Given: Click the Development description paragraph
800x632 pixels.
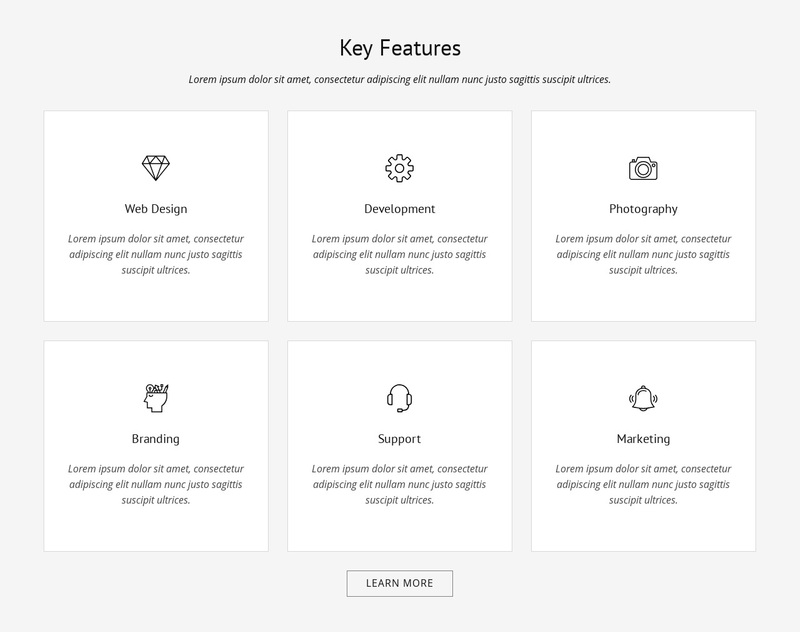Looking at the screenshot, I should (x=399, y=254).
